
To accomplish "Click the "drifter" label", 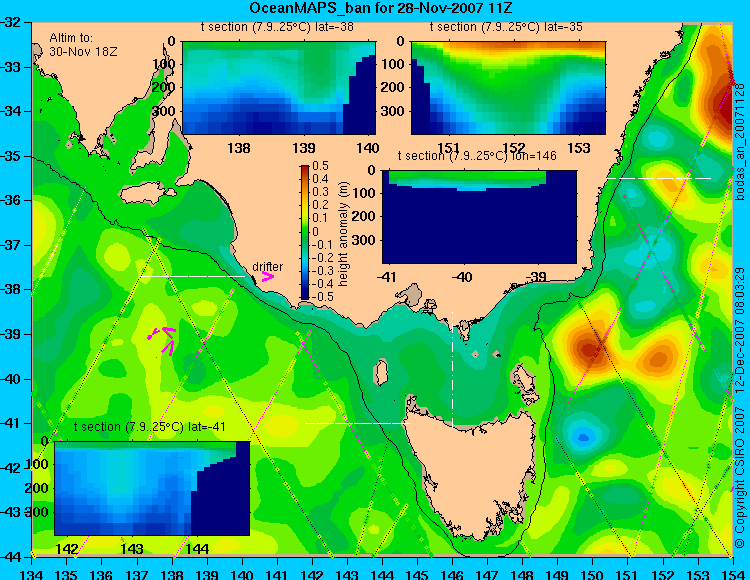I will pos(267,266).
